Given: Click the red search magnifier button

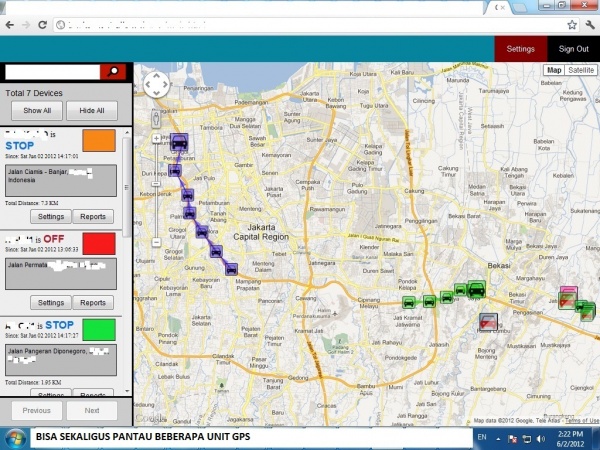Looking at the screenshot, I should pos(115,71).
